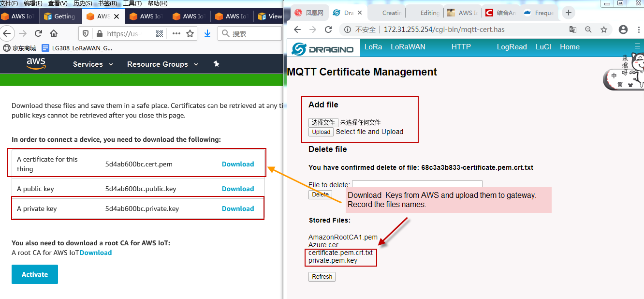Click Chrome forward arrow
The width and height of the screenshot is (644, 299).
[313, 30]
